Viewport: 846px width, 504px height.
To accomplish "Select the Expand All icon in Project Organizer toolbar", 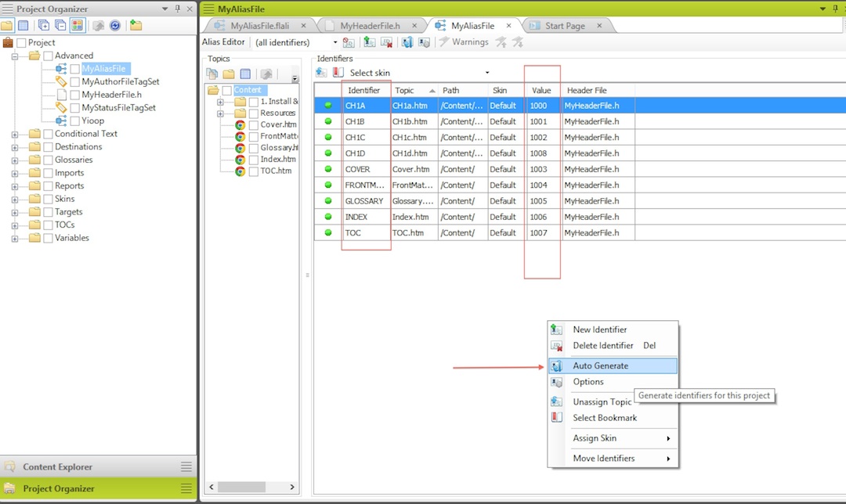I will [43, 24].
